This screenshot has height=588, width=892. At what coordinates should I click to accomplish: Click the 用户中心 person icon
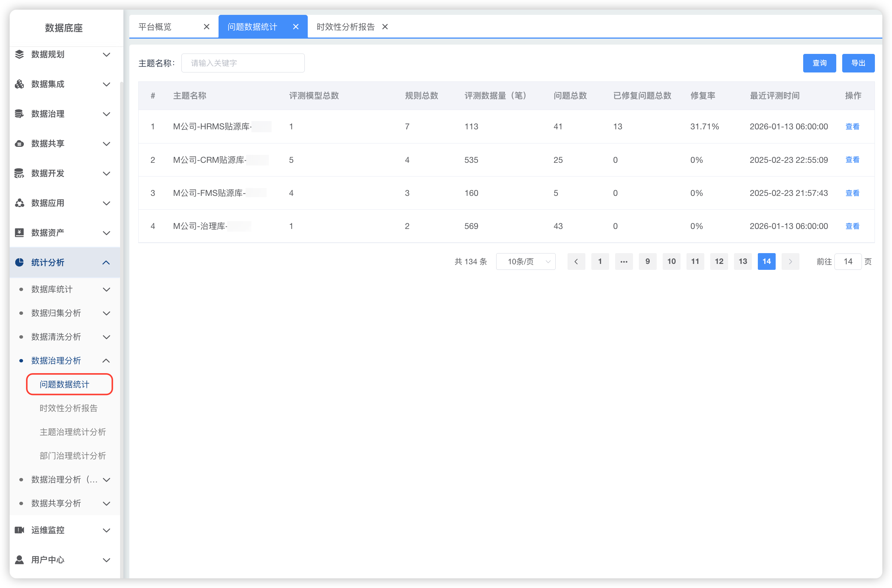point(19,559)
